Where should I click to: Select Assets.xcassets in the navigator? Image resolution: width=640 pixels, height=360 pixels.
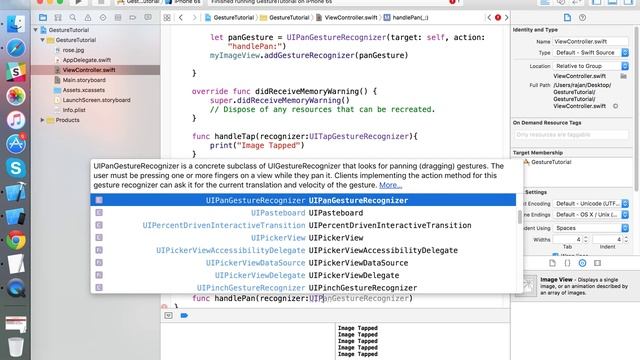(83, 90)
